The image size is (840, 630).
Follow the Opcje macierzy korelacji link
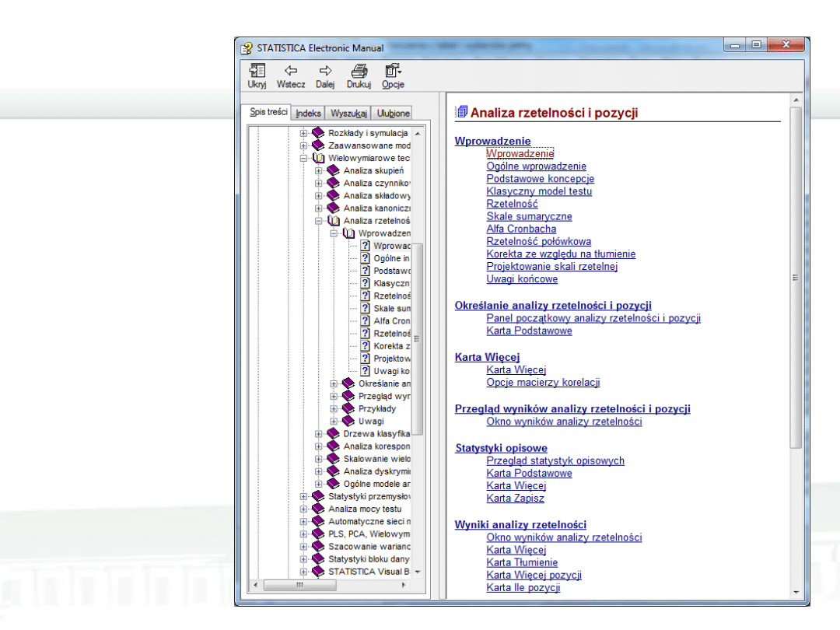click(543, 383)
